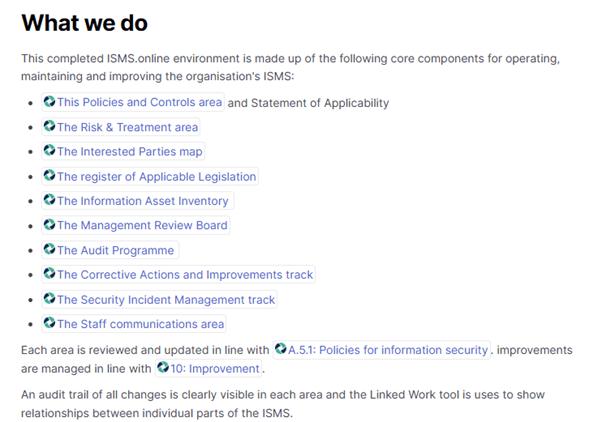Click the icon beside Corrective Actions and Improvements
The width and height of the screenshot is (602, 422).
click(x=50, y=274)
